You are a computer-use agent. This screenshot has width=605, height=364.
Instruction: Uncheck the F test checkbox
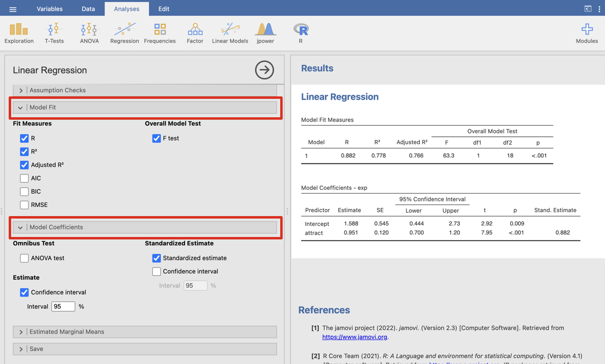click(157, 138)
